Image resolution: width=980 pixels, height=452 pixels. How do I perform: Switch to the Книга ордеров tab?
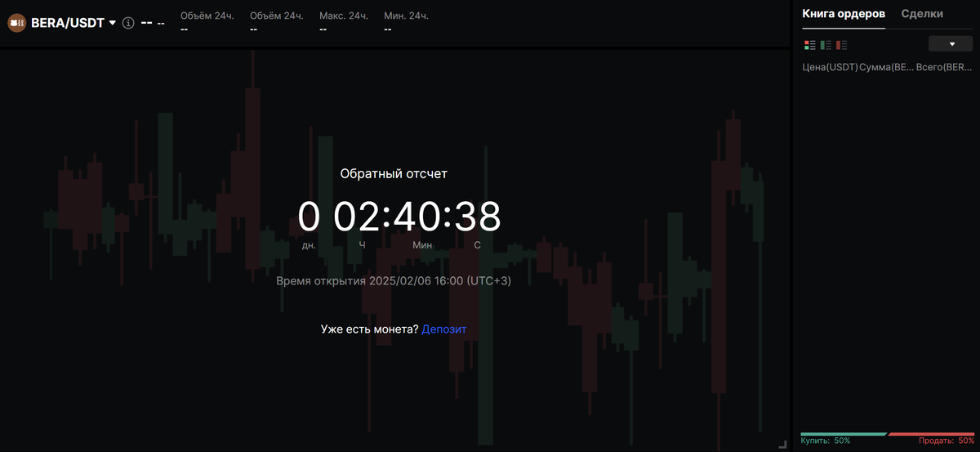(844, 14)
